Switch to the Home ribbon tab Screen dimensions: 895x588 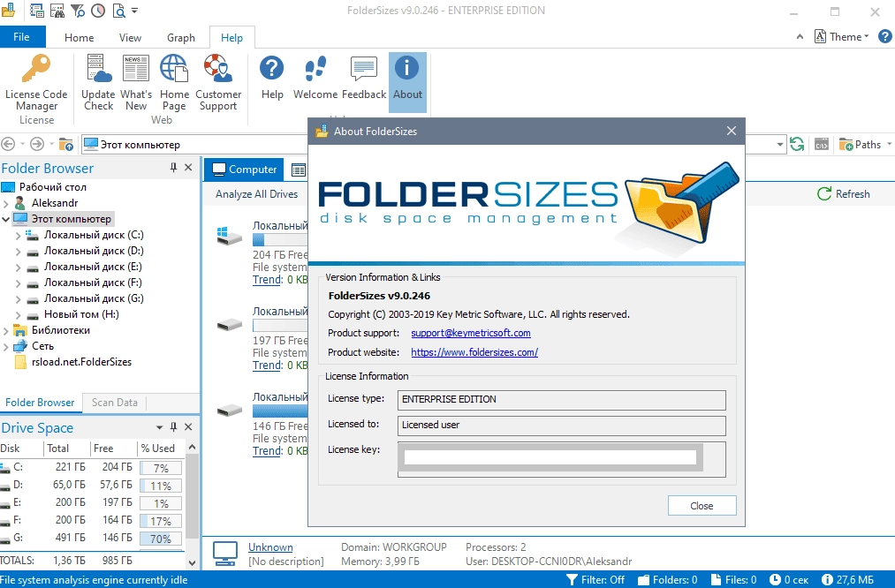(79, 38)
